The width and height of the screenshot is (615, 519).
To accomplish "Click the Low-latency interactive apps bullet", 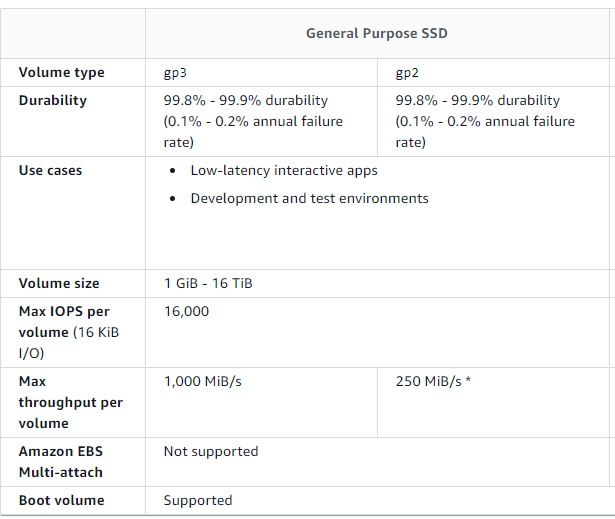I will (x=284, y=170).
